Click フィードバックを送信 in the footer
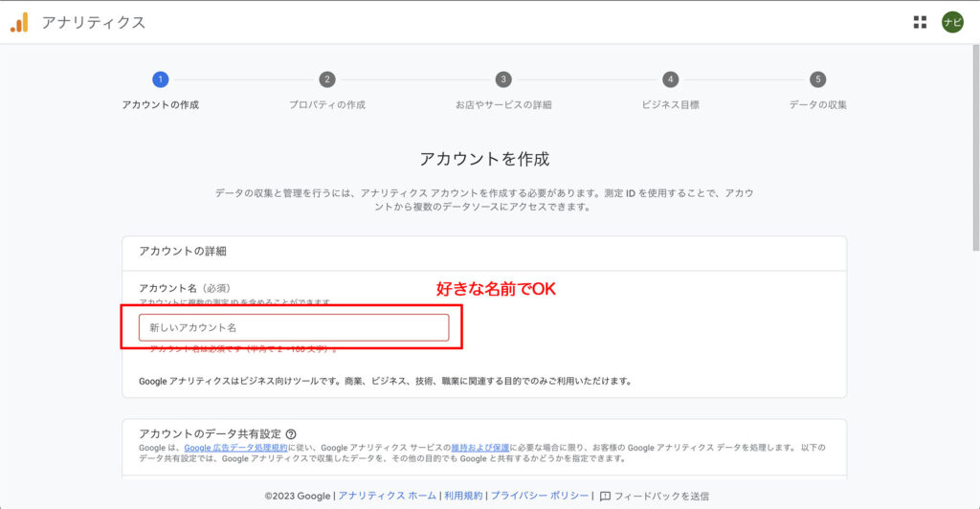980x509 pixels. tap(661, 497)
